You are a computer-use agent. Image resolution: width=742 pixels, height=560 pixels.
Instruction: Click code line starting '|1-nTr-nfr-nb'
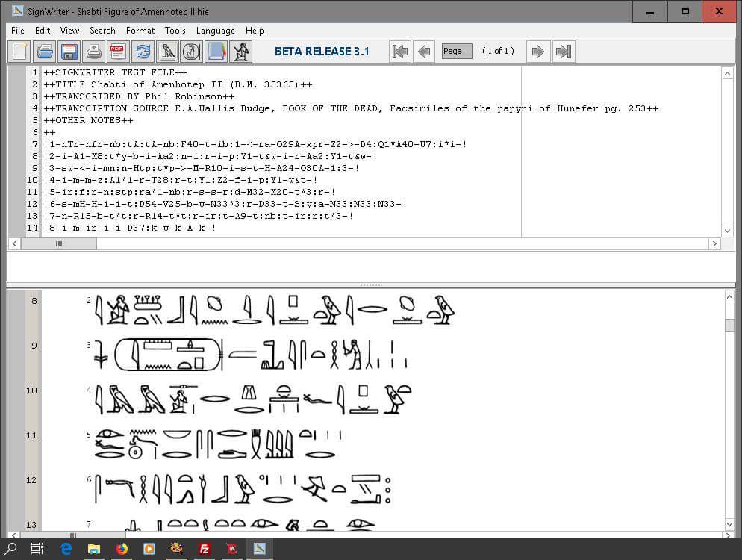click(x=255, y=144)
